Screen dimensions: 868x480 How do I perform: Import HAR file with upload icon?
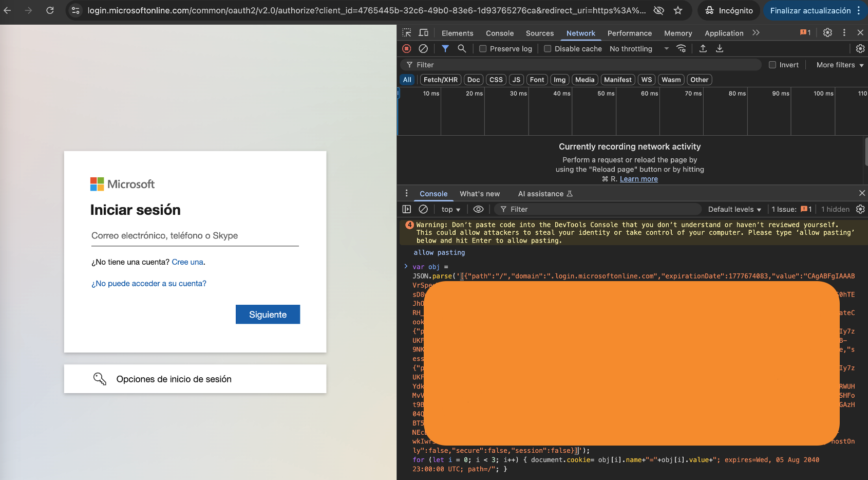click(703, 48)
